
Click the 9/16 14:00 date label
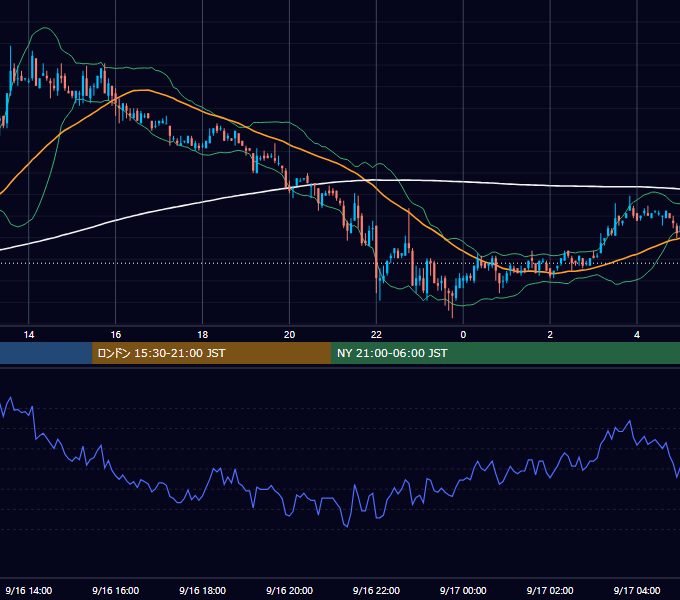[x=29, y=590]
